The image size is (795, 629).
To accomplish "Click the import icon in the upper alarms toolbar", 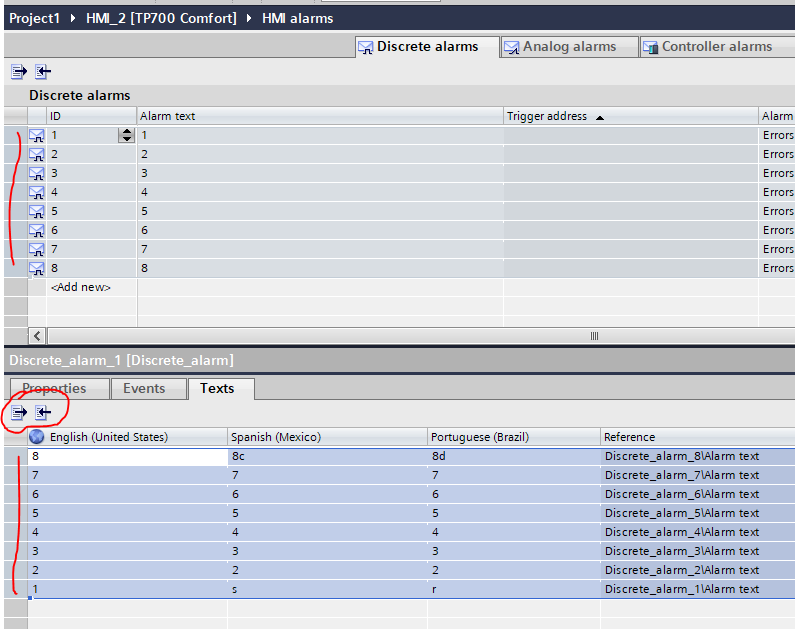I will tap(43, 71).
